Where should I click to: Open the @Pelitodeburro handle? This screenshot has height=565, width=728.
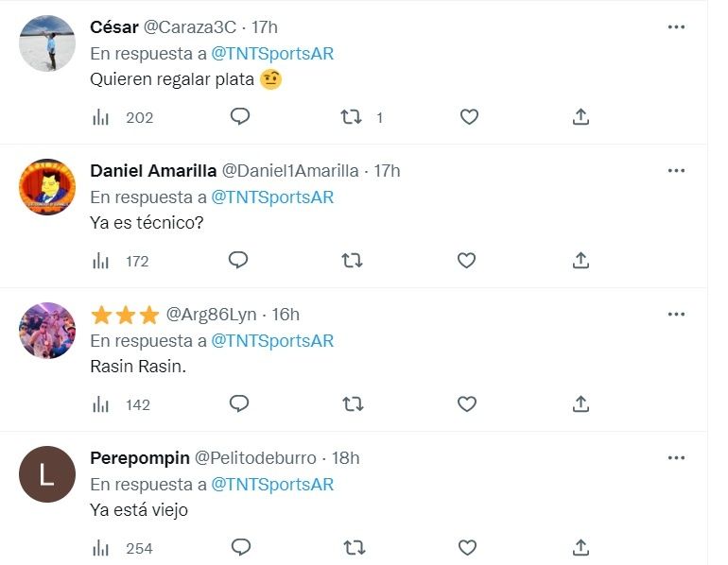[255, 458]
